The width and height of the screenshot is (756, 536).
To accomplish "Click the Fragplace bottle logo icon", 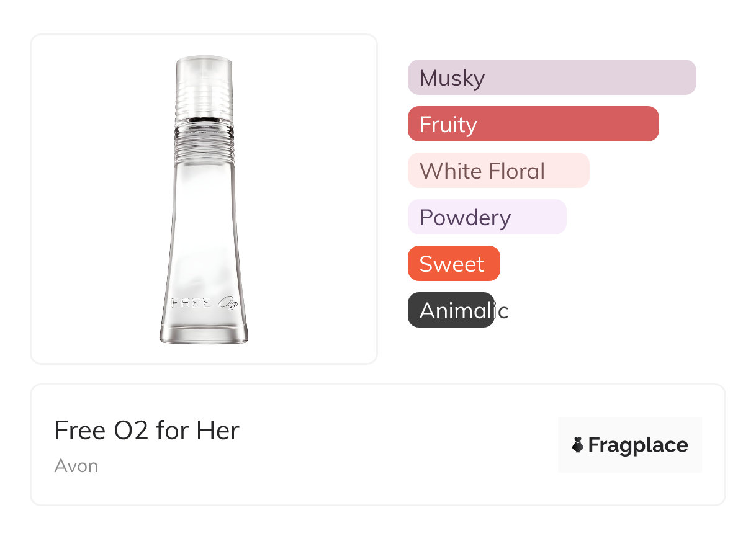I will point(578,445).
